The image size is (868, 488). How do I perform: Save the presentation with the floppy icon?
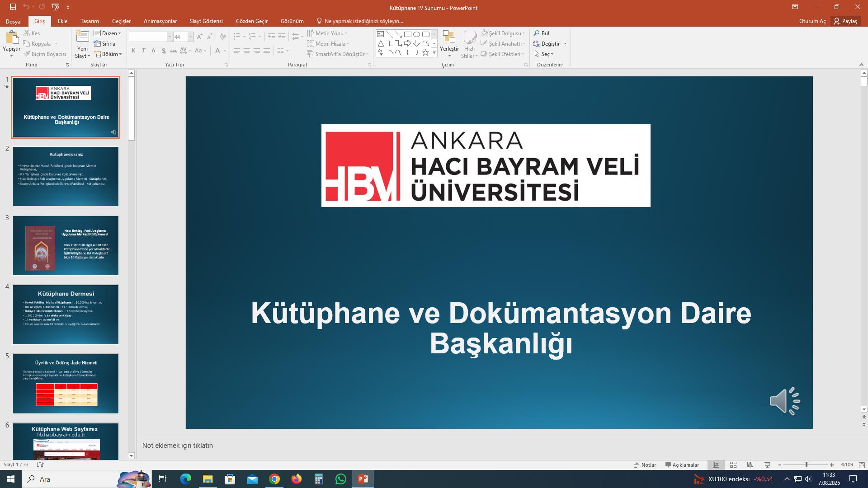point(13,7)
